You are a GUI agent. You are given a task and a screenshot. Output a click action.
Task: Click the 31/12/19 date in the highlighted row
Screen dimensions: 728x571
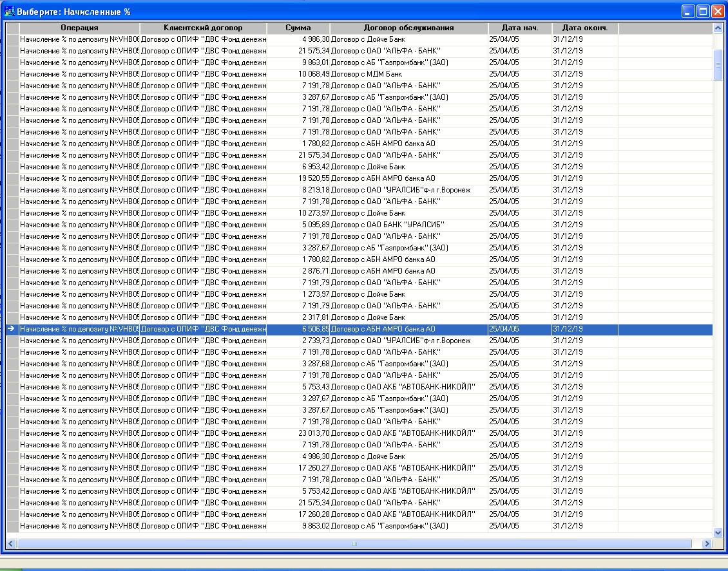click(x=585, y=330)
